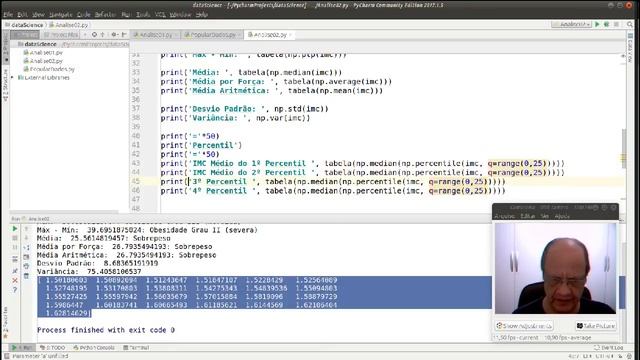Viewport: 640px width, 360px height.
Task: Open Search Everywhere magnifier icon
Action: pyautogui.click(x=630, y=24)
